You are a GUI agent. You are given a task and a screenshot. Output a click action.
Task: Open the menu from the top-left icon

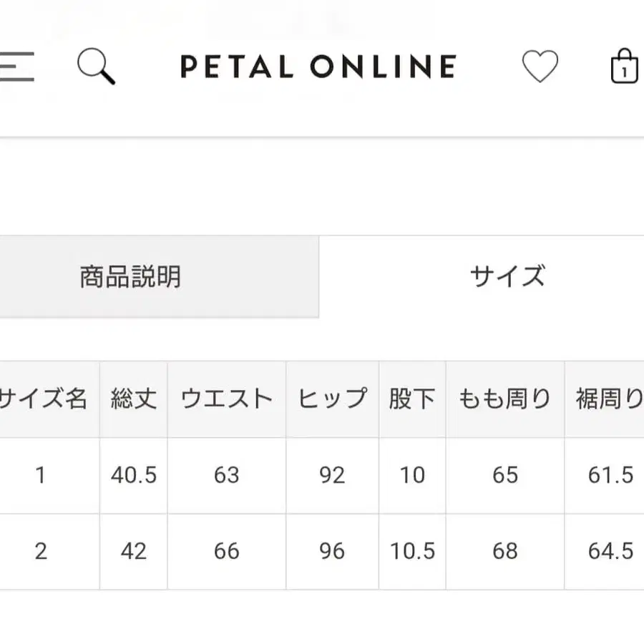tap(16, 67)
